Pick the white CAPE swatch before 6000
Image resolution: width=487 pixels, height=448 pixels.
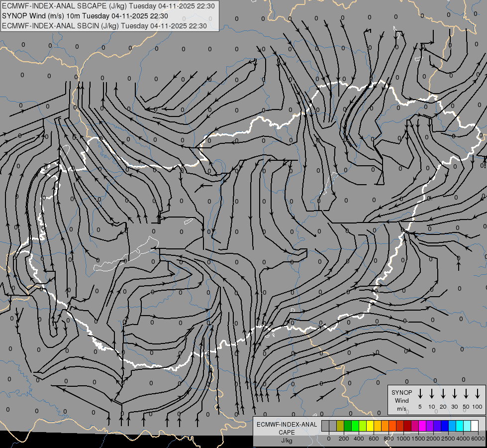pos(474,426)
